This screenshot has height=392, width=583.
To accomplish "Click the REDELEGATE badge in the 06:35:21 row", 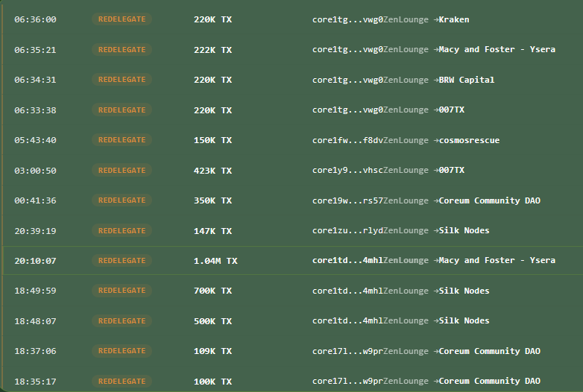I will point(122,50).
